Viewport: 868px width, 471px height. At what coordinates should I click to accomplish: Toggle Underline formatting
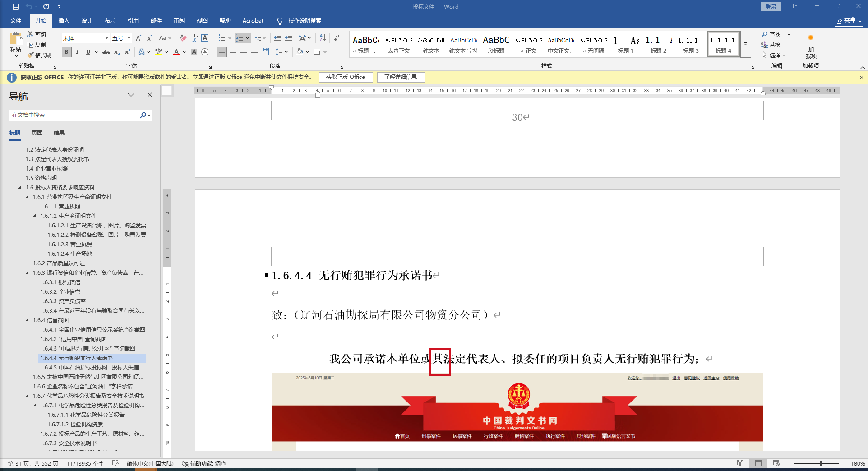pos(88,52)
